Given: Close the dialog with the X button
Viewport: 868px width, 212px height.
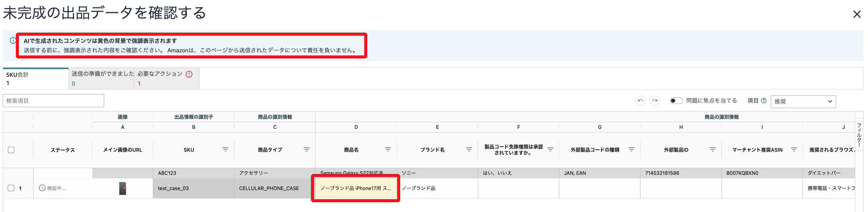Looking at the screenshot, I should coord(856,14).
